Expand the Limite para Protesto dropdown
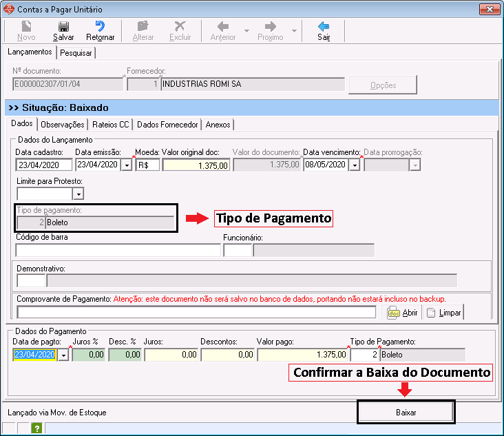 [x=78, y=194]
